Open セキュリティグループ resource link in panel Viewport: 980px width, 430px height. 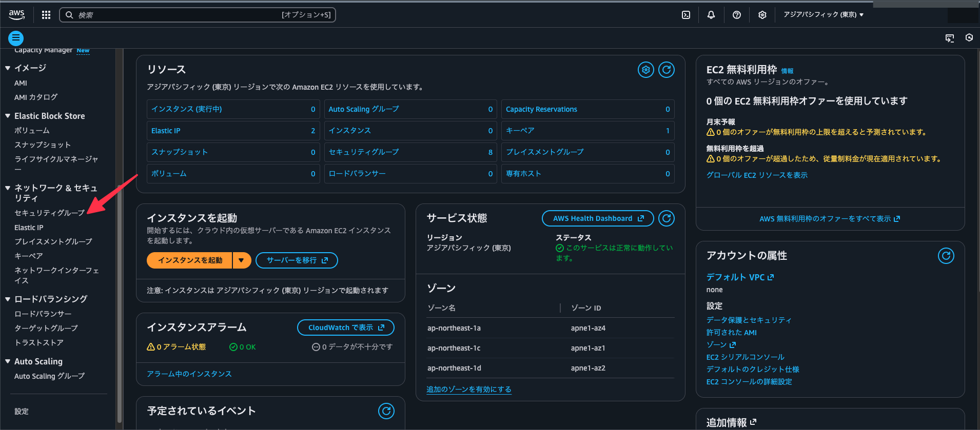click(x=364, y=152)
